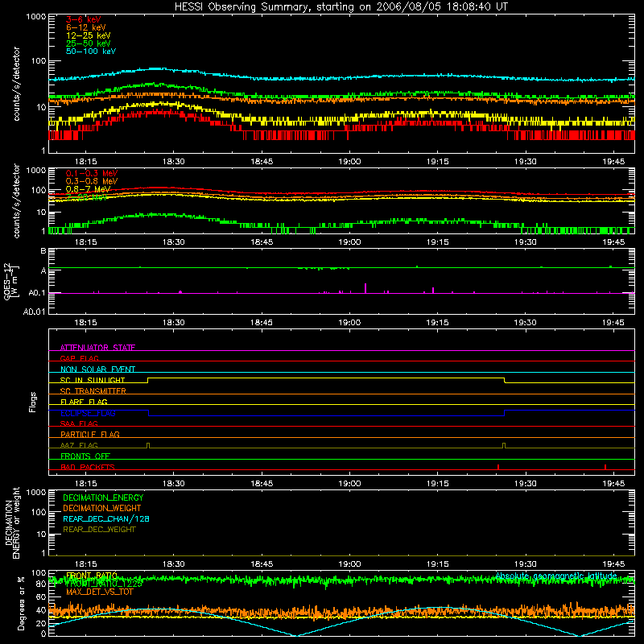Click the SC_IN_SUNLIGHT flag label
This screenshot has width=644, height=644.
coord(93,380)
